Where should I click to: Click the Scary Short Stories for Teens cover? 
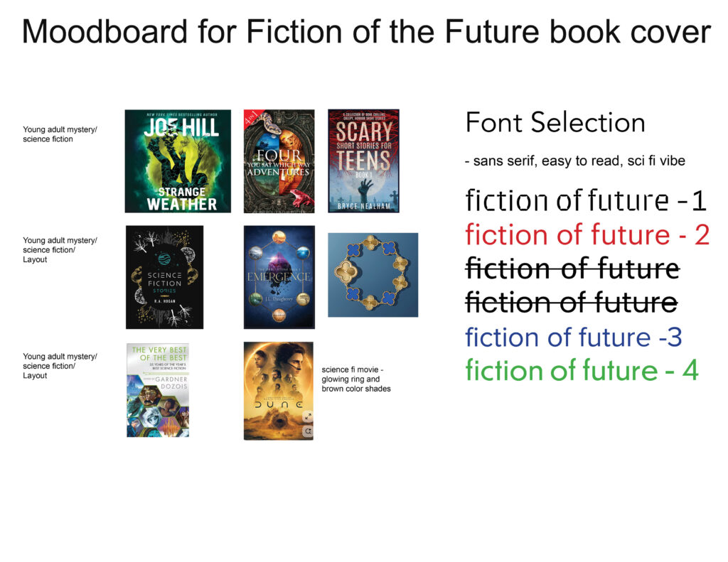click(x=363, y=161)
